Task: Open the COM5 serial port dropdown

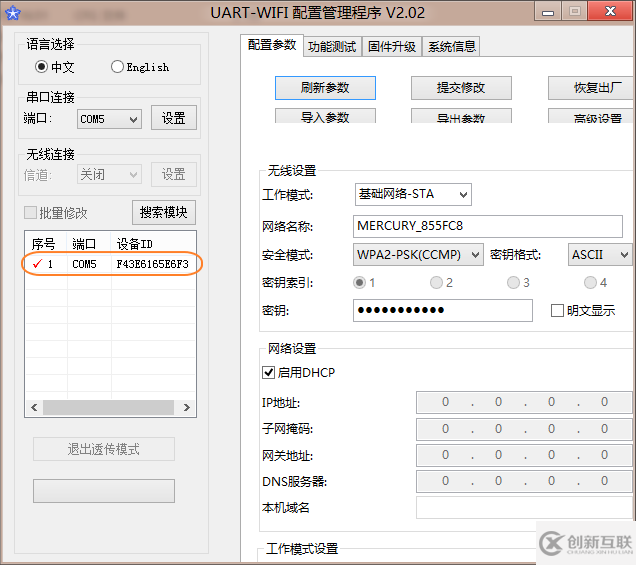Action: pyautogui.click(x=110, y=119)
